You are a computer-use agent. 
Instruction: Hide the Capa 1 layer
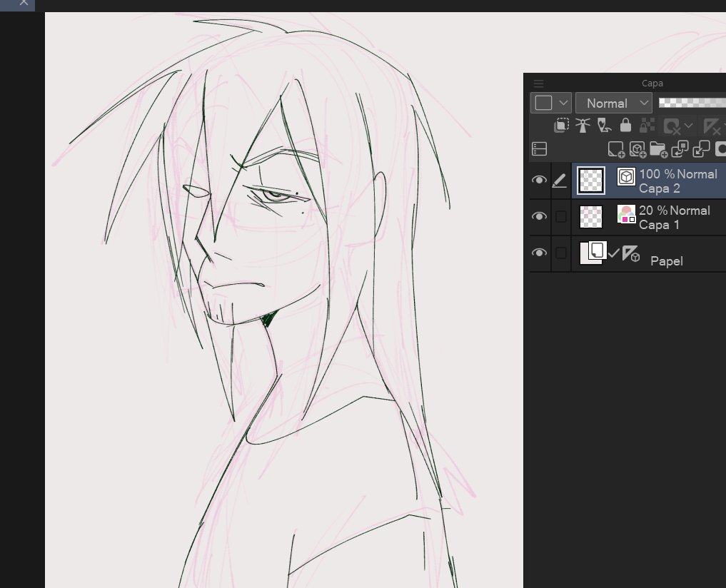(x=539, y=216)
